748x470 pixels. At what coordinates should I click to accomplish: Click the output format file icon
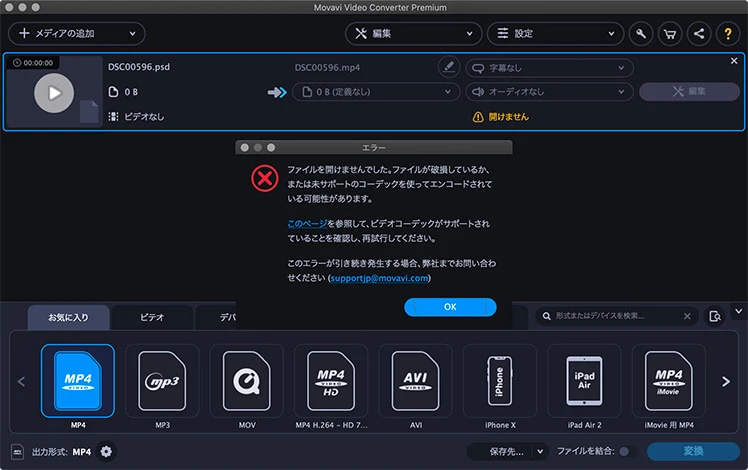(x=18, y=451)
